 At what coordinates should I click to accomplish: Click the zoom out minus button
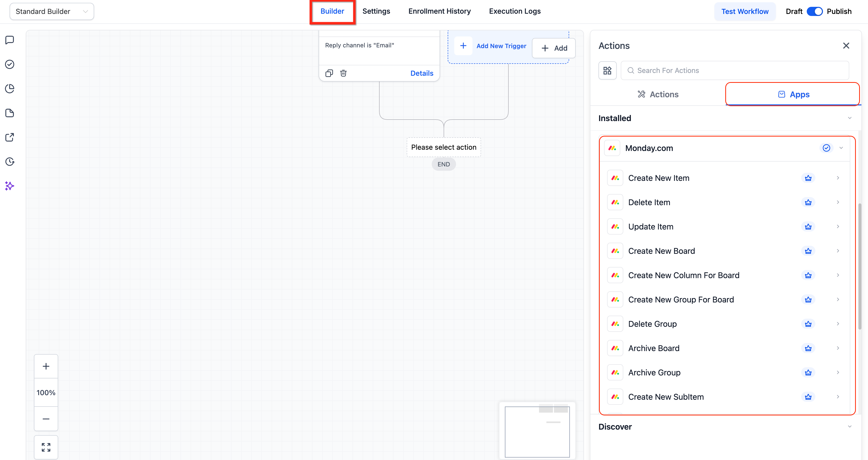(46, 419)
